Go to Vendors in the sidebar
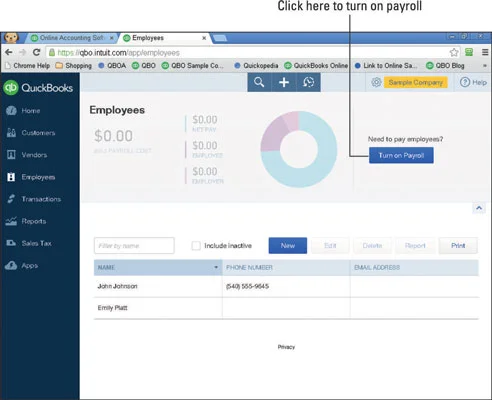Viewport: 492px width, 400px height. (x=27, y=155)
